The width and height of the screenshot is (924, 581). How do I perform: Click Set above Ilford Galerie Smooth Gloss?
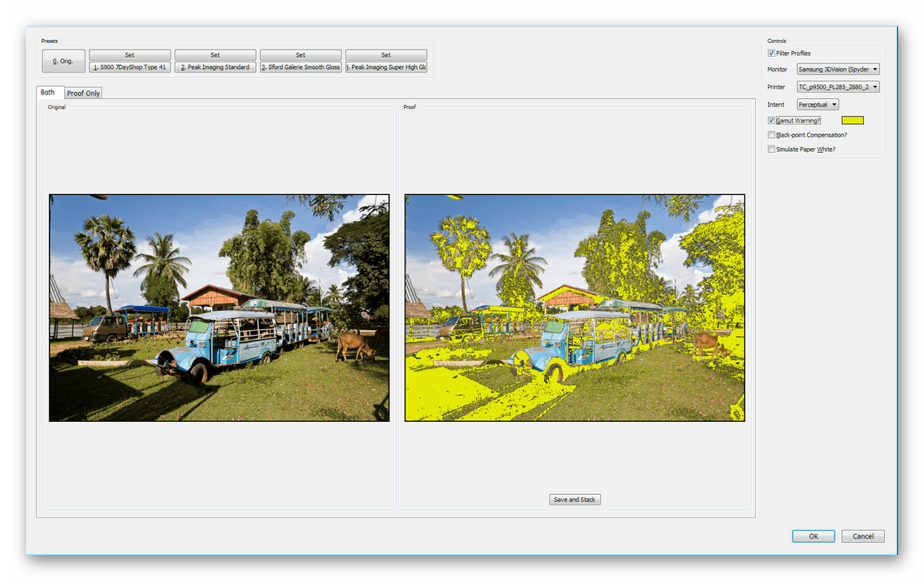301,55
